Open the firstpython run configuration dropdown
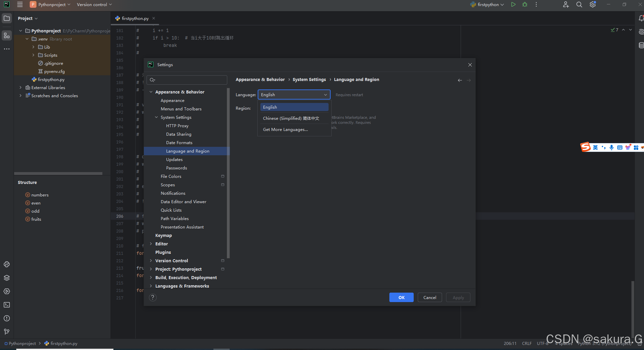Viewport: 644px width, 350px height. [487, 5]
